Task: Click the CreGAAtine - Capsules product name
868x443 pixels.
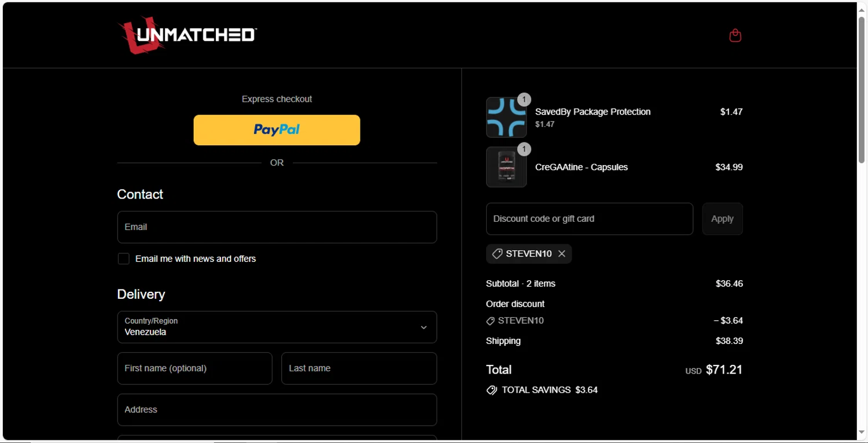Action: 582,167
